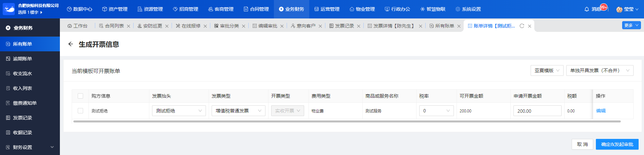Open 增值税普通发票 invoice type dropdown
This screenshot has height=155, width=644.
pyautogui.click(x=238, y=111)
